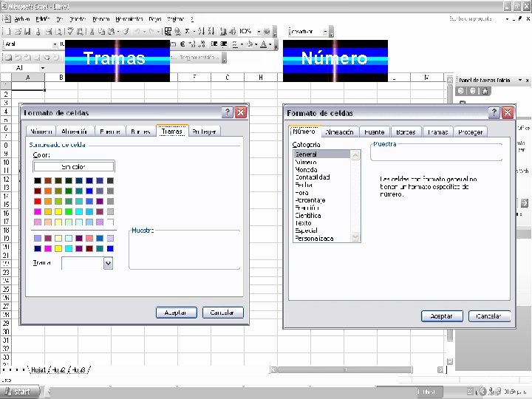
Task: Open the Arial font name dropdown arrow
Action: (x=55, y=44)
